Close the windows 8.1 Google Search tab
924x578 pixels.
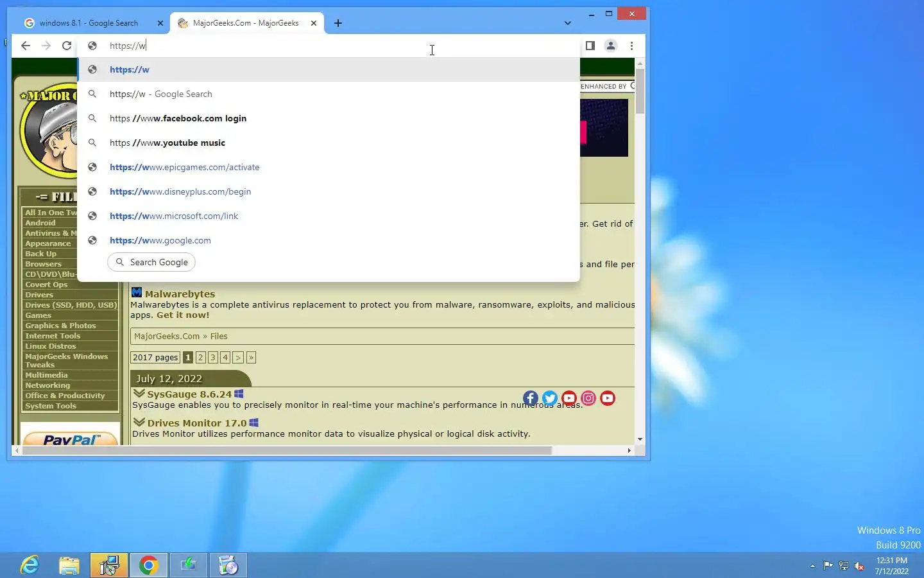click(160, 23)
